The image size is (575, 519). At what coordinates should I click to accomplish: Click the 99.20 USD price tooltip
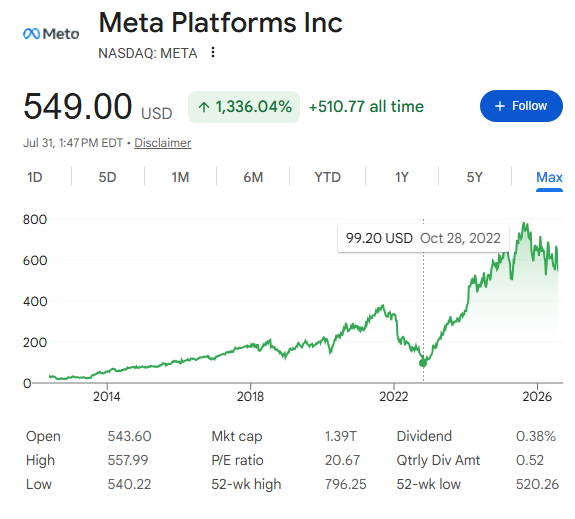423,238
